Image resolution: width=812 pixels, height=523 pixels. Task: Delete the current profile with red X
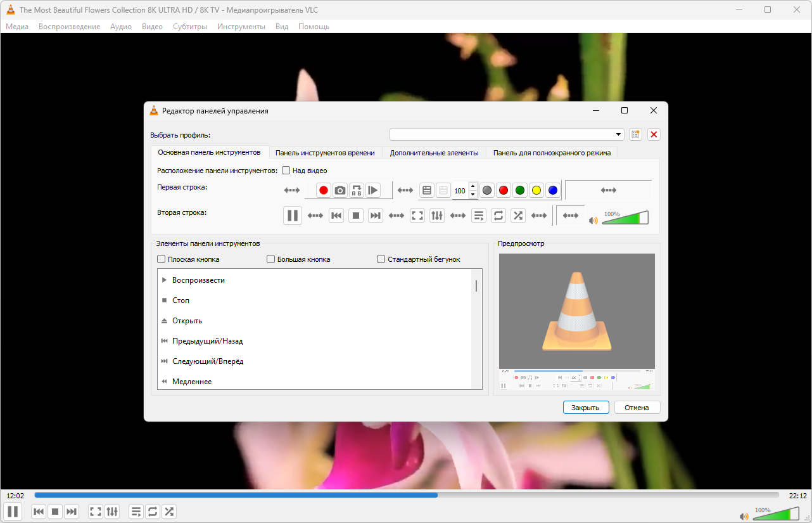pos(654,134)
